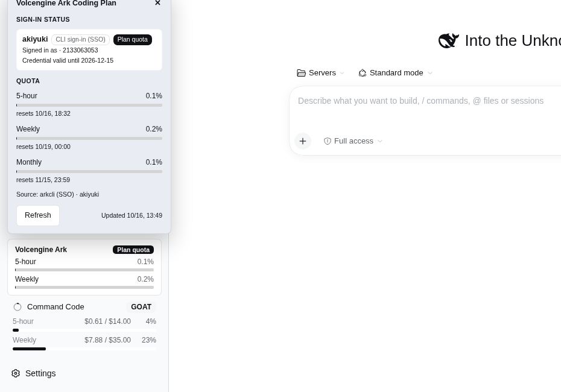Open Settings in the sidebar
This screenshot has width=561, height=392.
click(34, 373)
